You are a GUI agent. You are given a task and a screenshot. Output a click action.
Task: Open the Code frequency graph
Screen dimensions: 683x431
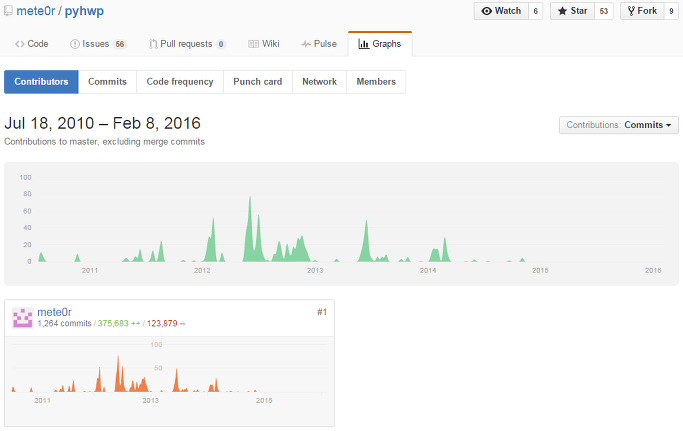(180, 81)
